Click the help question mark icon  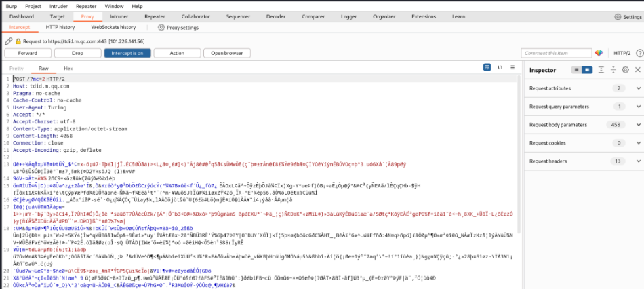click(639, 53)
